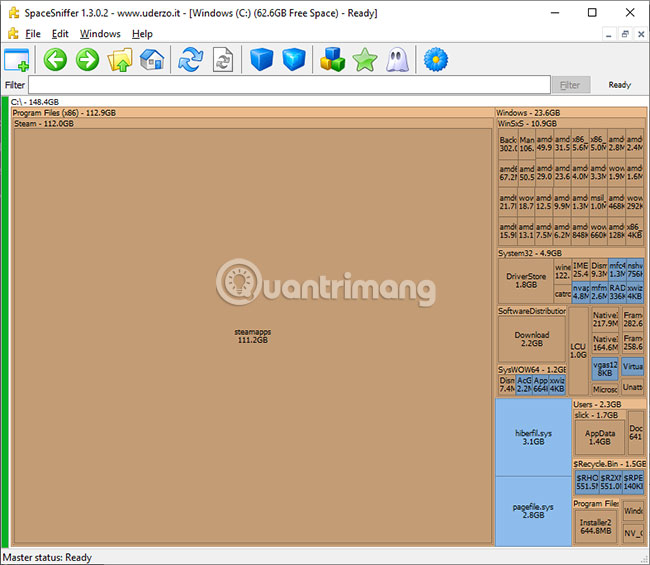Focus the Filter text input field
This screenshot has height=565, width=650.
(289, 85)
